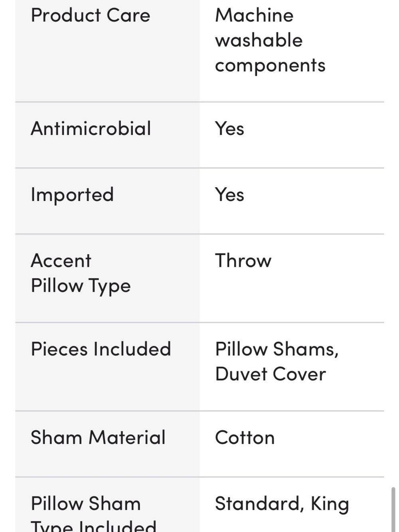Screen dimensions: 399x532
Task: Select the Pillow Sham Type Included label
Action: point(94,513)
